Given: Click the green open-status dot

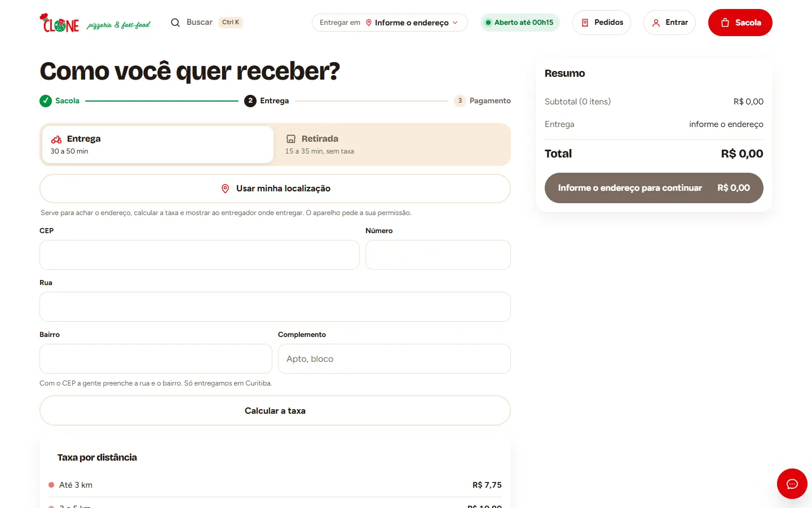Looking at the screenshot, I should pos(488,23).
